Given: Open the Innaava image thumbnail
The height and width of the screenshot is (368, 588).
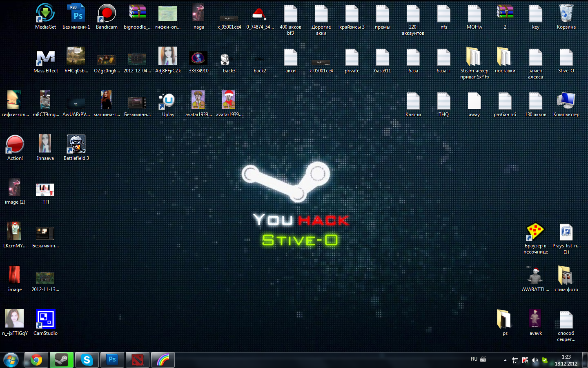Looking at the screenshot, I should click(x=45, y=148).
